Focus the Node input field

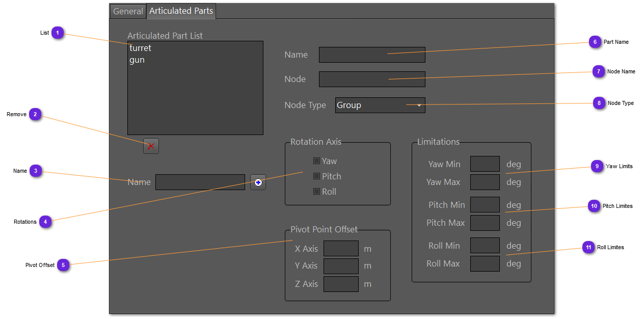point(372,79)
